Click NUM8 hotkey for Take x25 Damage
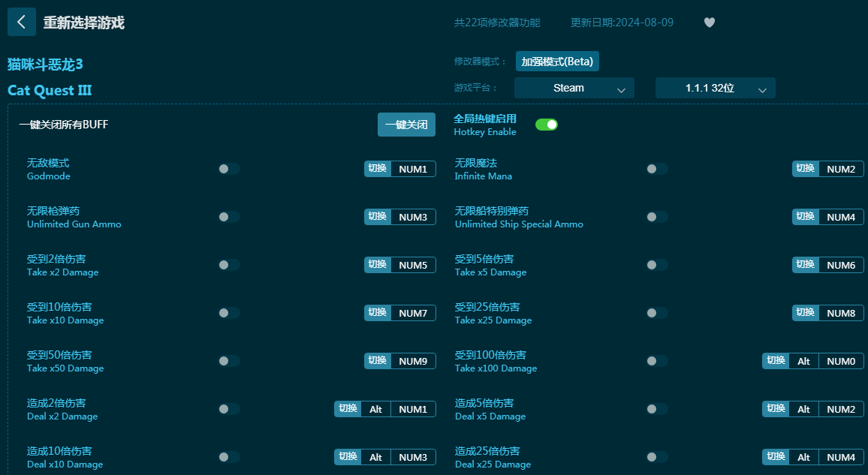868x475 pixels. tap(841, 313)
